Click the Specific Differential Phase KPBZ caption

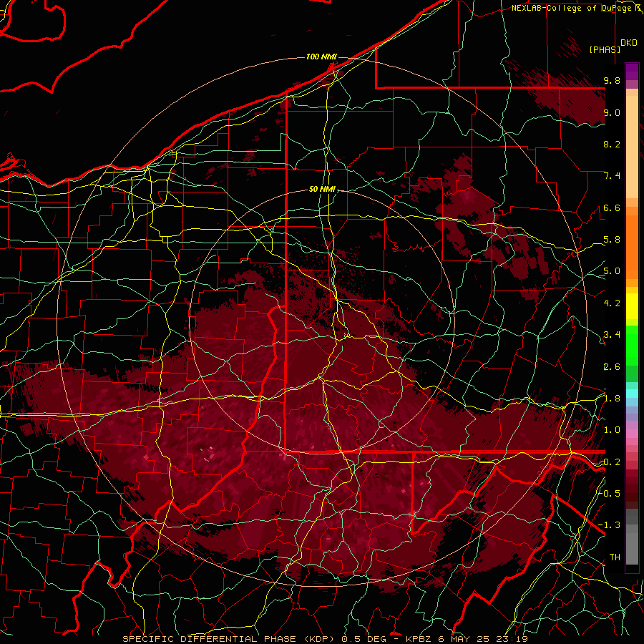click(x=326, y=639)
